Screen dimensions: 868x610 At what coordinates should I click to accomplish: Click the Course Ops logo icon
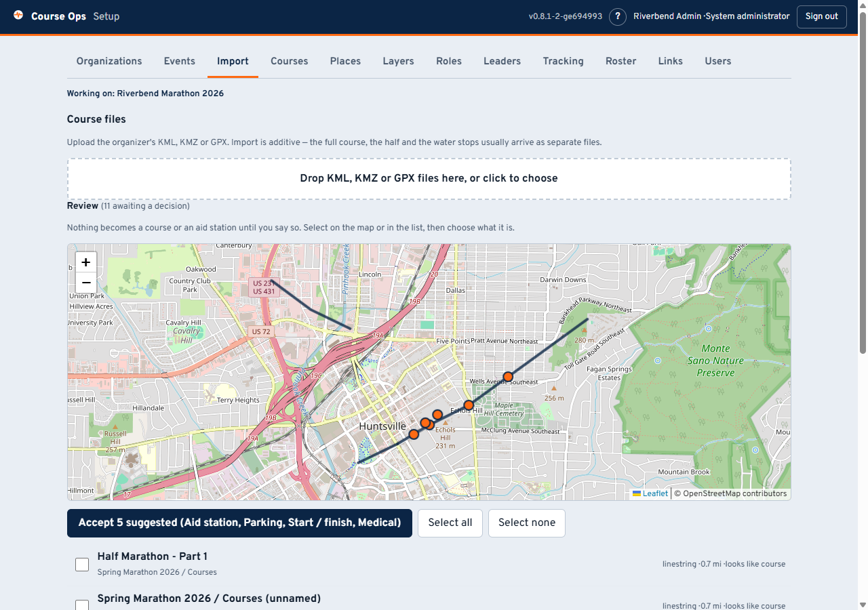tap(18, 15)
